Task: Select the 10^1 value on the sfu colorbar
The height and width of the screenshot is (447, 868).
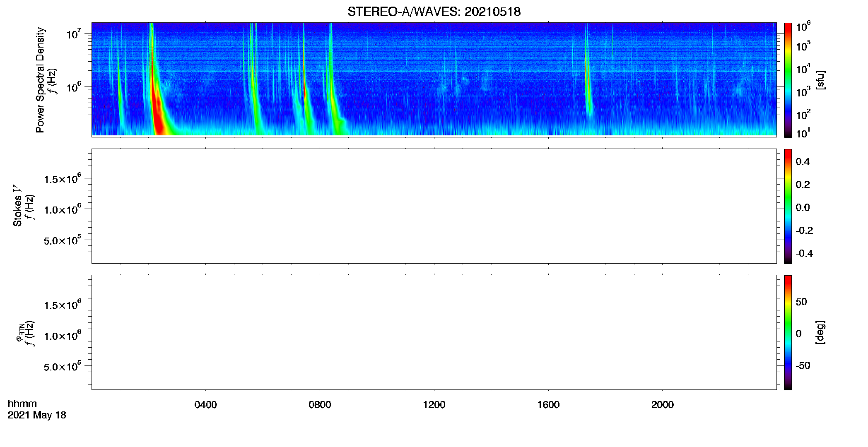Action: coord(803,133)
